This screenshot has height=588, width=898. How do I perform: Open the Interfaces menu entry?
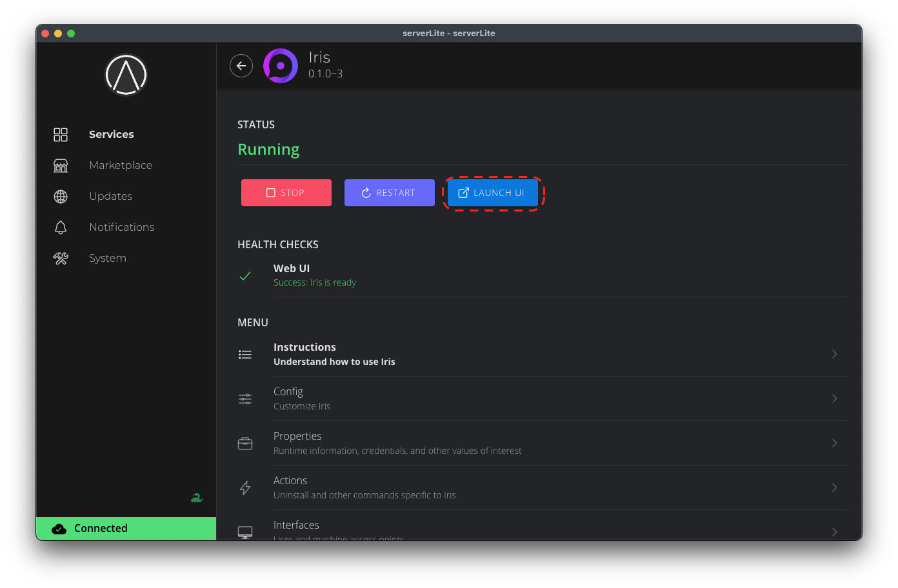296,525
